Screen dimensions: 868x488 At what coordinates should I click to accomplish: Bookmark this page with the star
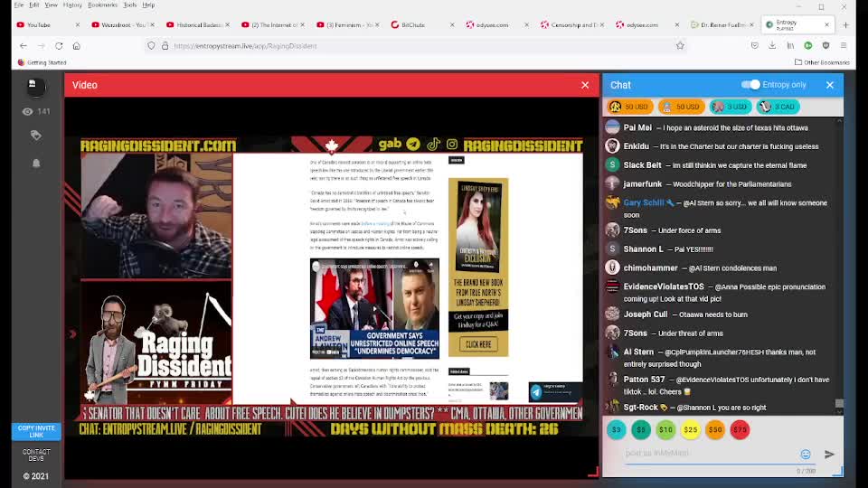coord(680,46)
